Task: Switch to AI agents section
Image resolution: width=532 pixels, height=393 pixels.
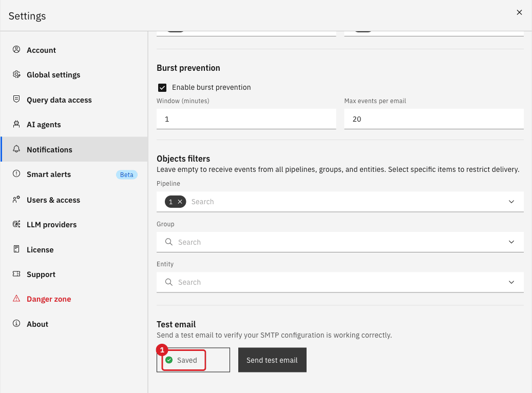Action: coord(74,125)
